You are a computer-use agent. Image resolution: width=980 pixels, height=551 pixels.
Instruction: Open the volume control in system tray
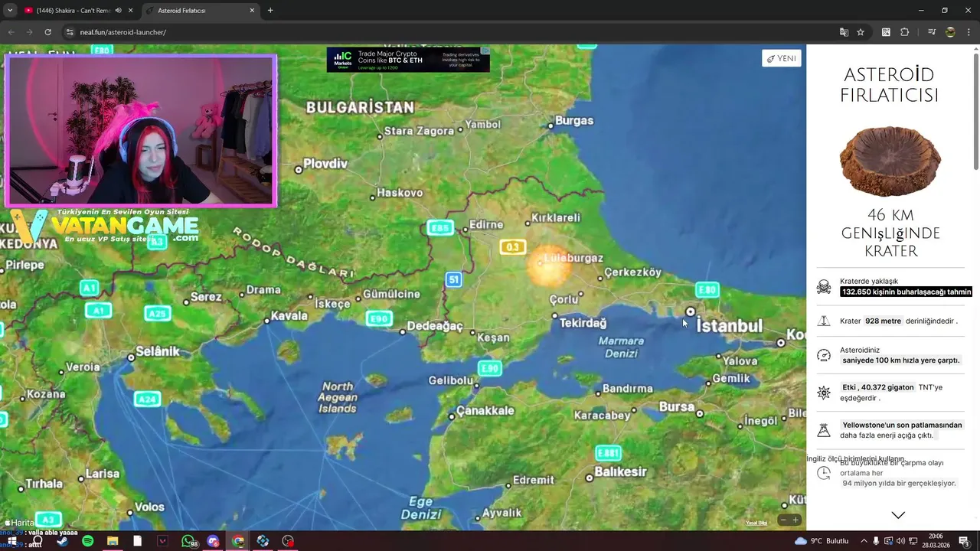900,541
